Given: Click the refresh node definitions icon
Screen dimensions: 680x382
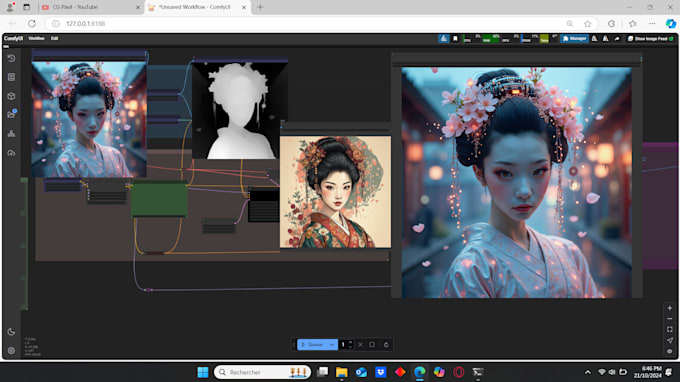Looking at the screenshot, I should 386,345.
